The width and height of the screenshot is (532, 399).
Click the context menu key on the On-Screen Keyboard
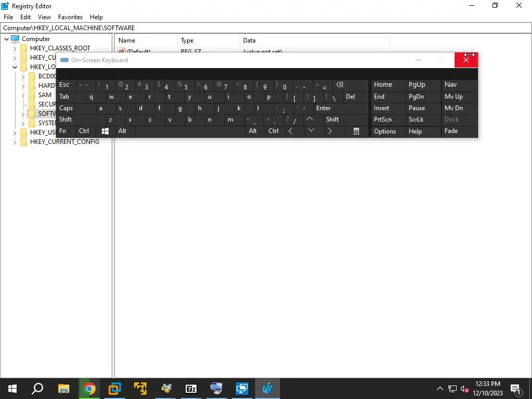(356, 131)
